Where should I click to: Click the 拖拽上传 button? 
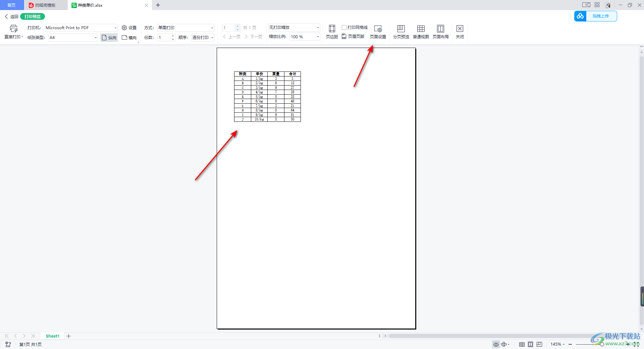601,16
